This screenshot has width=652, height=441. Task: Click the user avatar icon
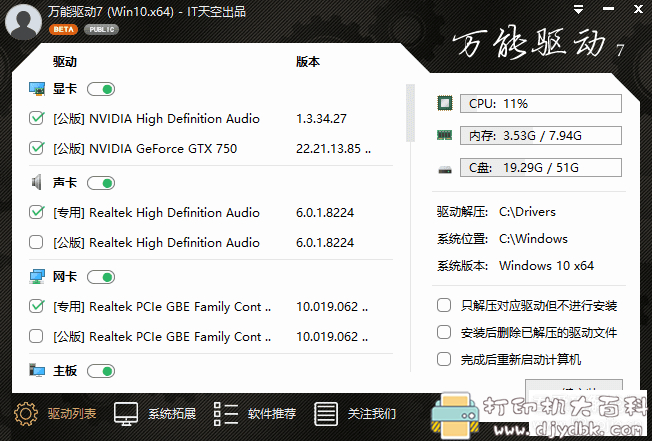coord(23,22)
